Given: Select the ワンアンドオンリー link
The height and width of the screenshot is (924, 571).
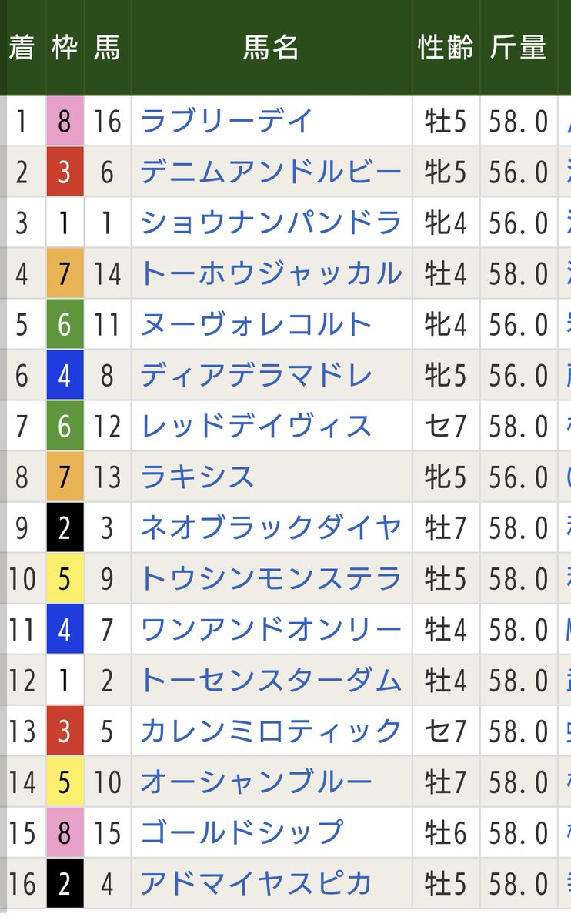Looking at the screenshot, I should click(x=270, y=630).
